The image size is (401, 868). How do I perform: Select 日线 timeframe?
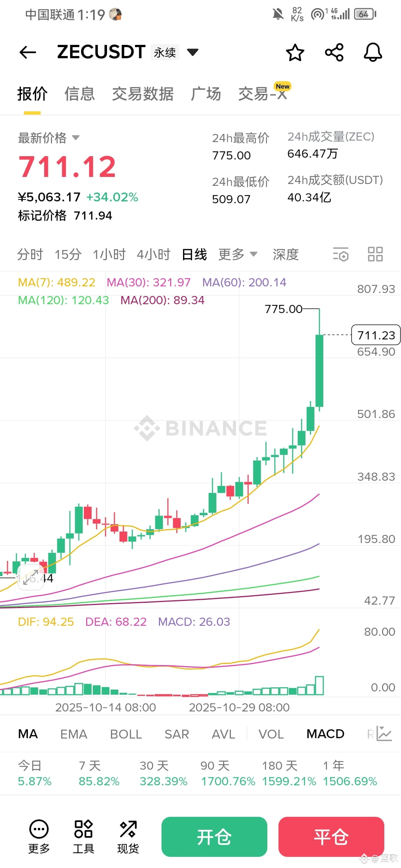coord(194,254)
